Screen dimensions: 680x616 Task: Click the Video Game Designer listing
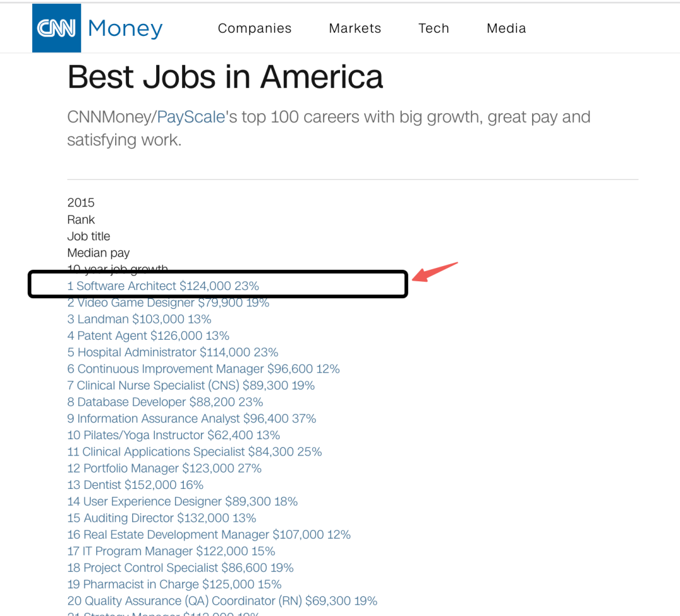pos(168,303)
